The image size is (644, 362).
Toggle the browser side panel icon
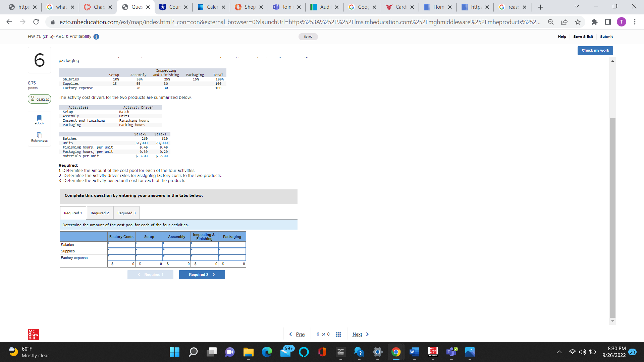click(x=608, y=22)
